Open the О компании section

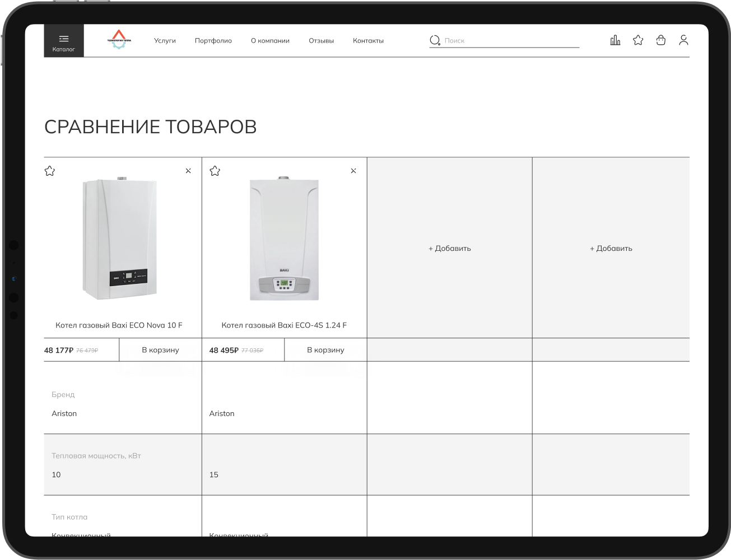click(270, 41)
